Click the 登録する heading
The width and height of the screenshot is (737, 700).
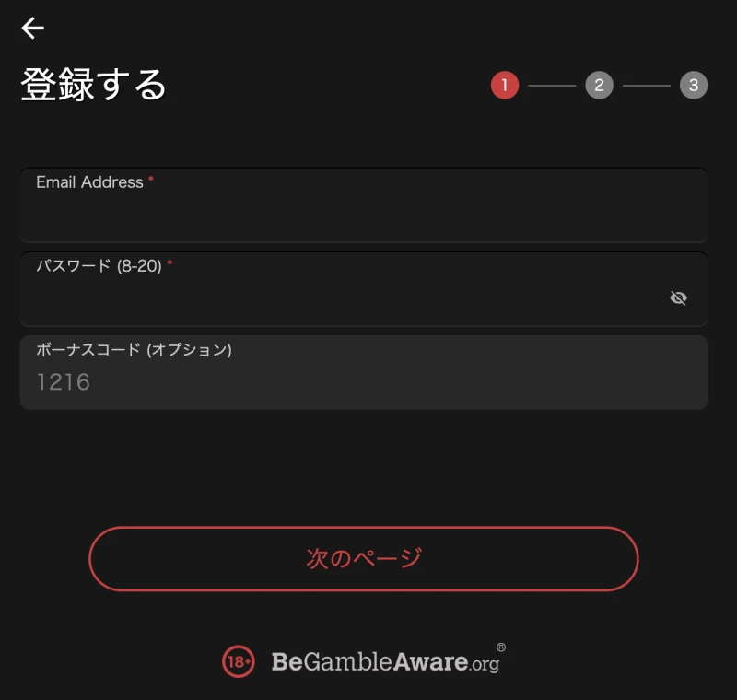pyautogui.click(x=94, y=85)
